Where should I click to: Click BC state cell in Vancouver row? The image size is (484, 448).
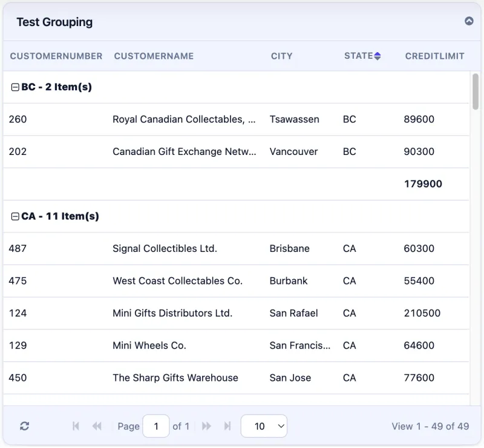coord(350,152)
